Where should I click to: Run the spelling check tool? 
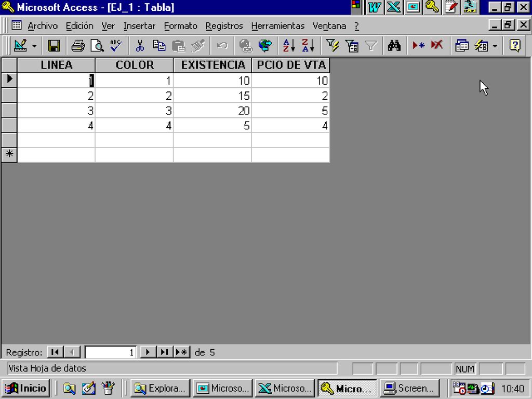116,46
